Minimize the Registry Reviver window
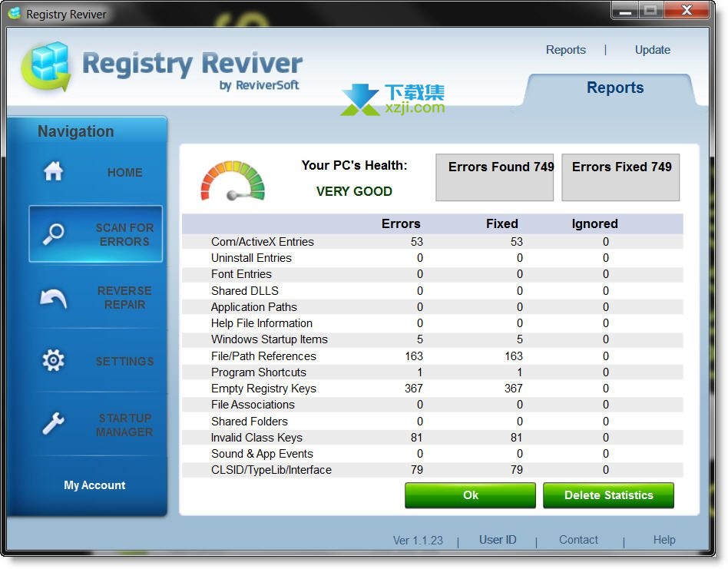This screenshot has width=728, height=569. click(x=625, y=11)
